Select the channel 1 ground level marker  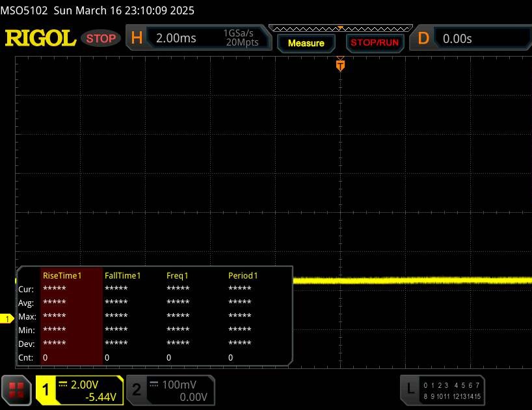(7, 319)
